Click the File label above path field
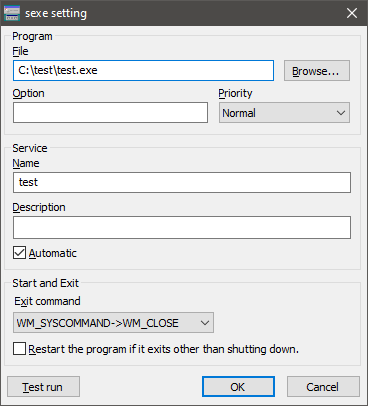368x406 pixels. [20, 51]
